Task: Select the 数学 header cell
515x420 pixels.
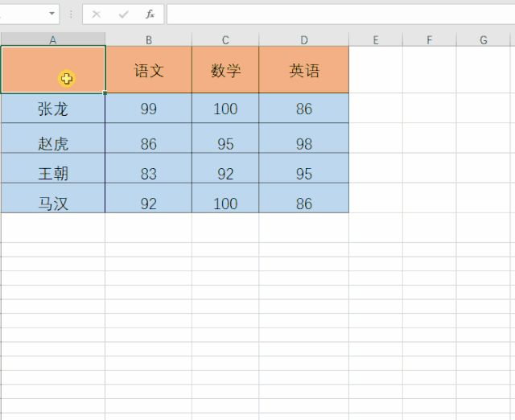Action: (x=225, y=70)
